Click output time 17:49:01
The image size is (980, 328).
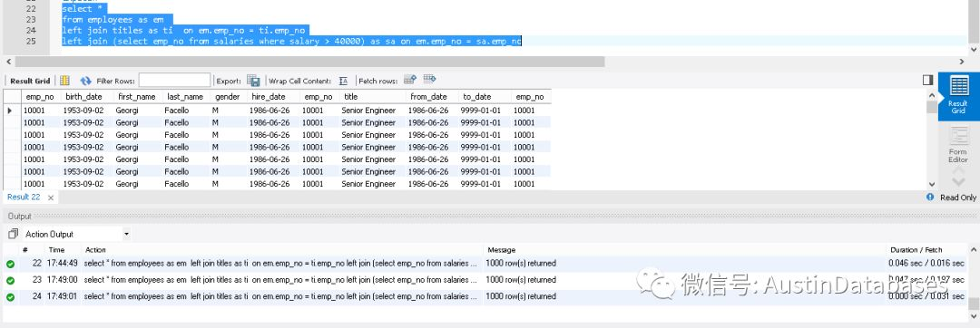tap(63, 297)
